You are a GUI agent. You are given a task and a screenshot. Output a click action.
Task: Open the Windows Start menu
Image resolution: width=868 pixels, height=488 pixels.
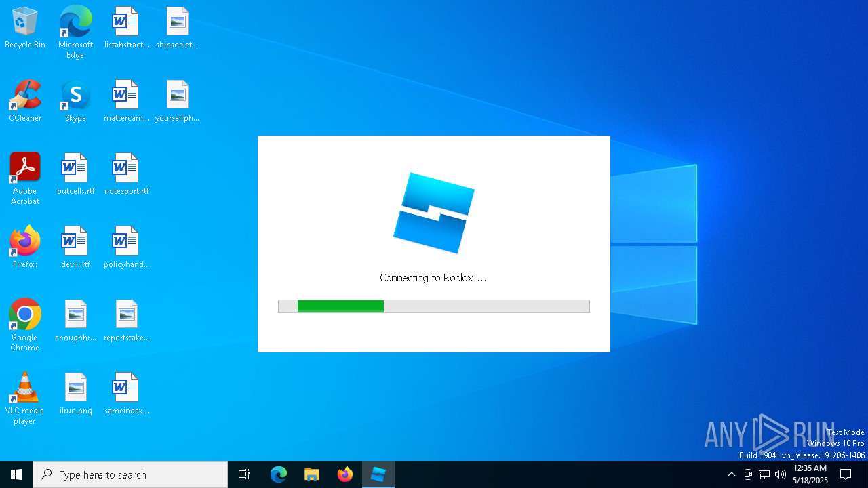[x=16, y=474]
